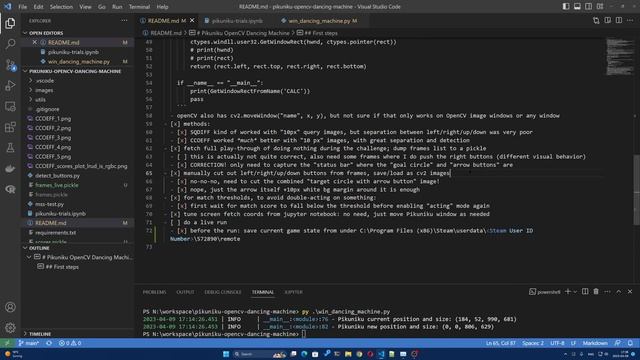Viewport: 640px width, 360px height.
Task: Kill the terminal with trash icon
Action: click(596, 291)
